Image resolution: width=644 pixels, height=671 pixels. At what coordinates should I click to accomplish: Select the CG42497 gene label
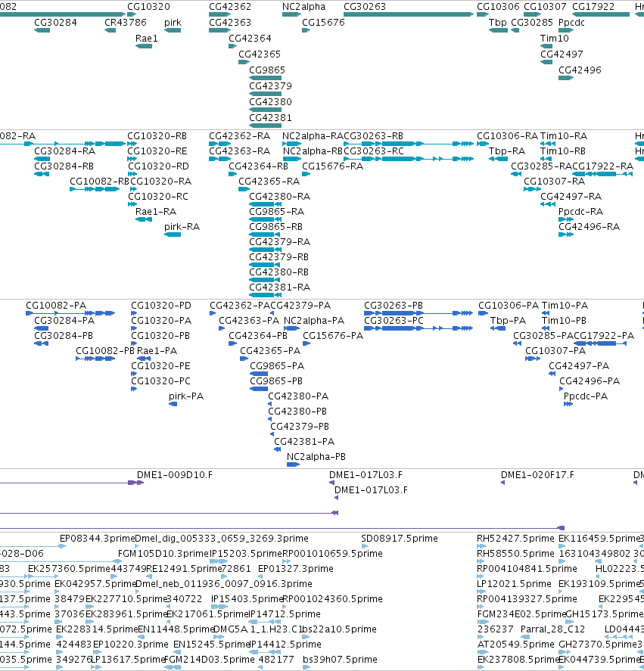(562, 54)
